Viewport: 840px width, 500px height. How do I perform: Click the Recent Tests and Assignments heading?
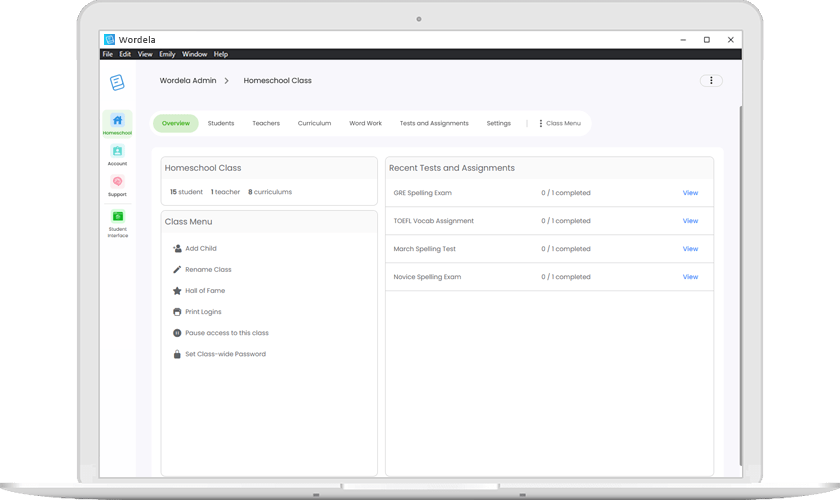click(x=452, y=168)
